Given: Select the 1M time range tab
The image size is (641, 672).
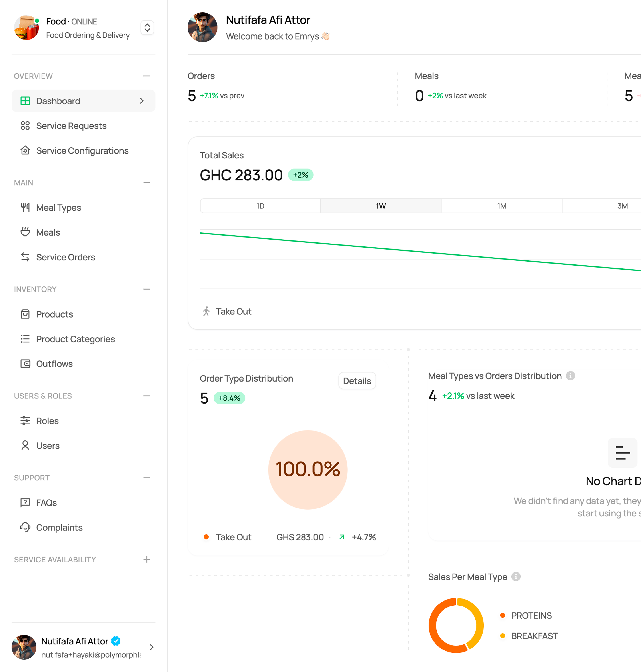Looking at the screenshot, I should click(501, 206).
